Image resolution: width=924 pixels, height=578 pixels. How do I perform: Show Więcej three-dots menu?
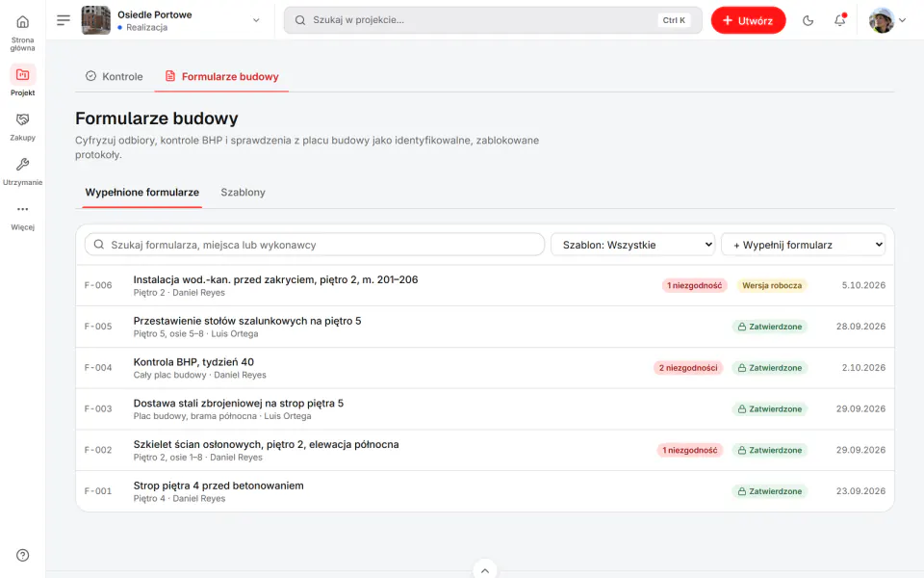[22, 209]
